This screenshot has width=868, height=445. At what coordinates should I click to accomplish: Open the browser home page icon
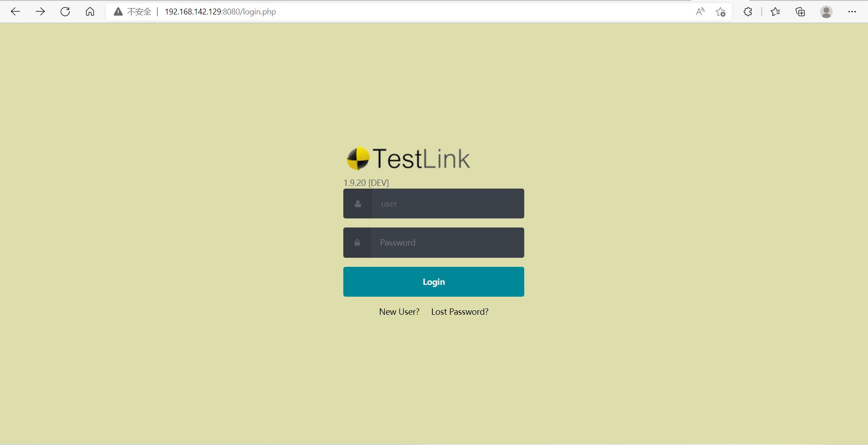[90, 12]
